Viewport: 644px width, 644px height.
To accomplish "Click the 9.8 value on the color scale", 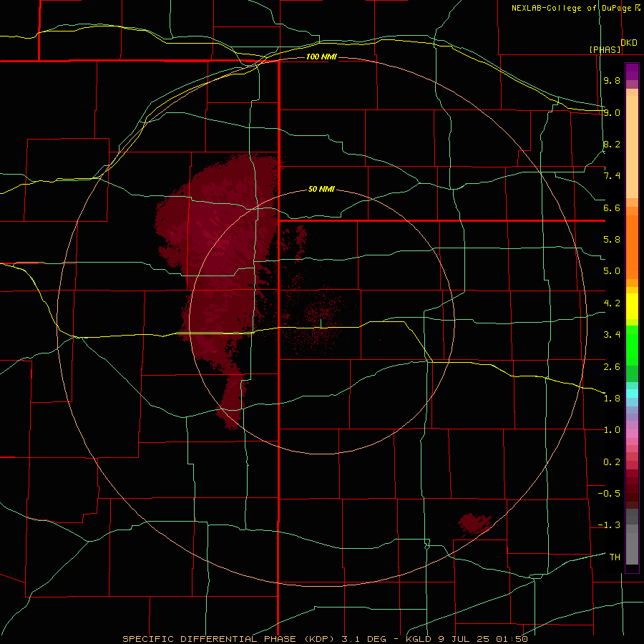I will click(x=612, y=80).
